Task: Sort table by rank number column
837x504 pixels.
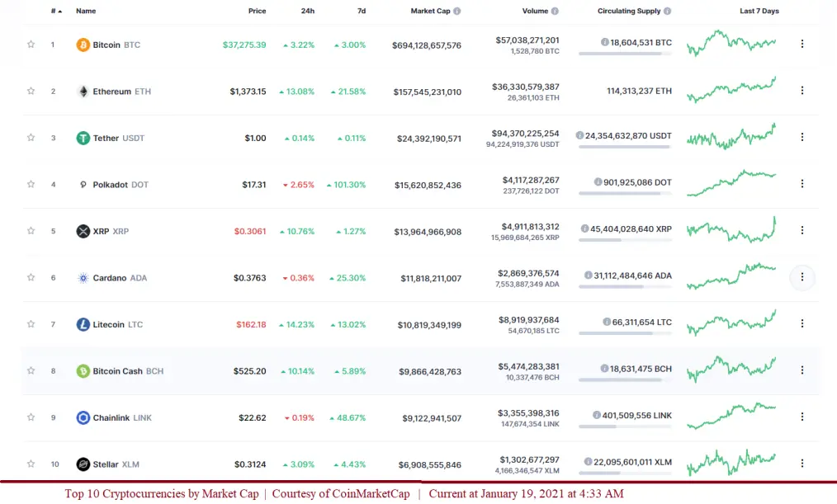Action: coord(56,11)
